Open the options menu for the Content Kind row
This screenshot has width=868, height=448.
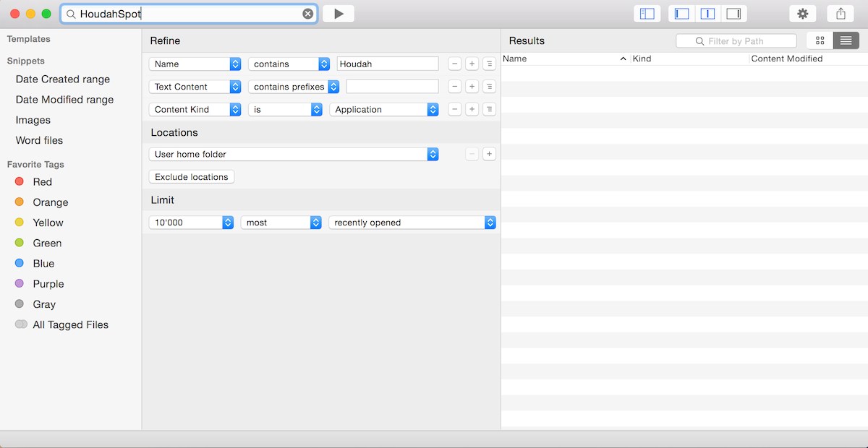489,110
